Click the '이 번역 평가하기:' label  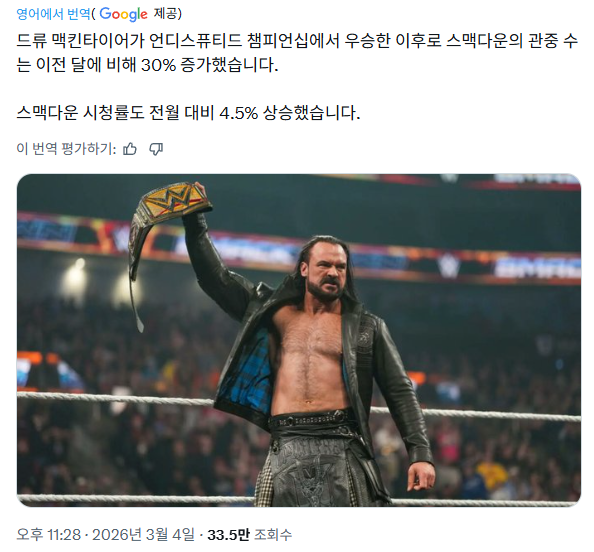pyautogui.click(x=66, y=149)
